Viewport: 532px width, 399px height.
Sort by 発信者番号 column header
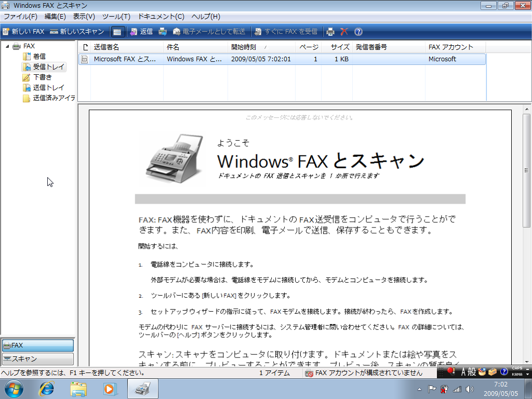click(x=389, y=47)
